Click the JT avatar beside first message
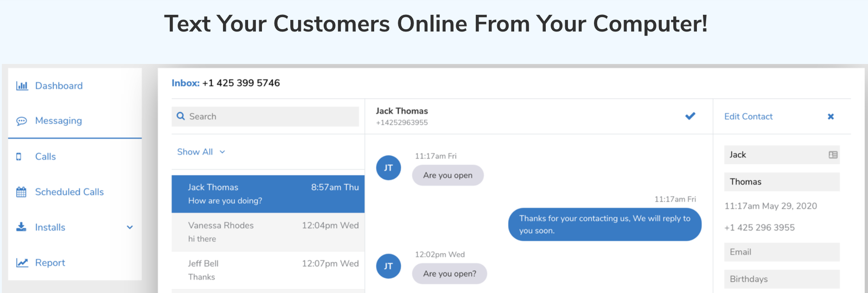Image resolution: width=868 pixels, height=293 pixels. (x=388, y=168)
